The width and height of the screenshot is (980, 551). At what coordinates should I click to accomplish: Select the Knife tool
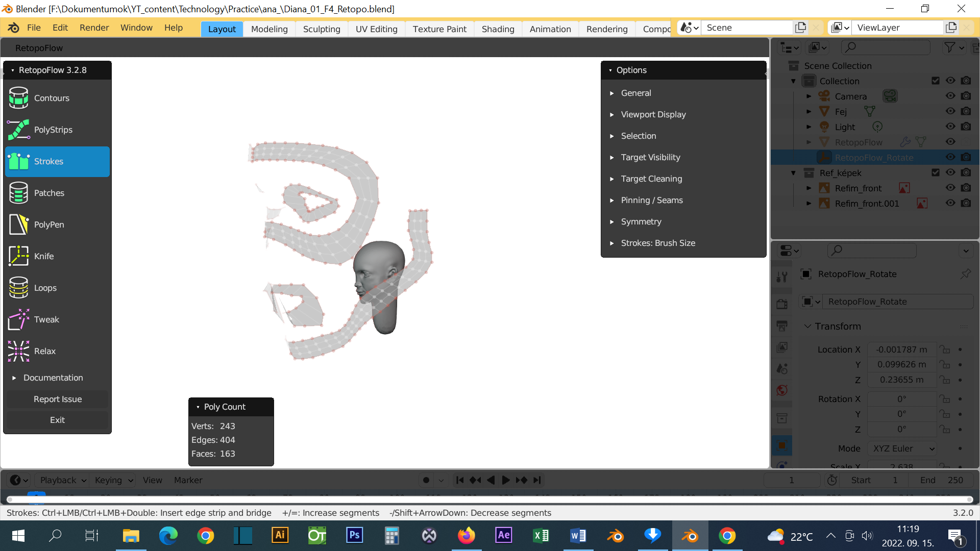(43, 256)
